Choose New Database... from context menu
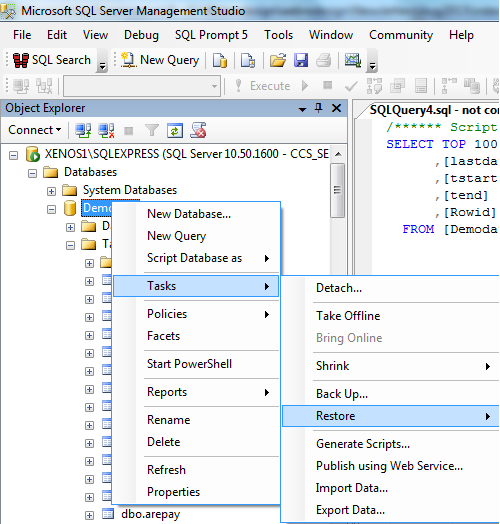Screen dimensions: 500x524 196,214
